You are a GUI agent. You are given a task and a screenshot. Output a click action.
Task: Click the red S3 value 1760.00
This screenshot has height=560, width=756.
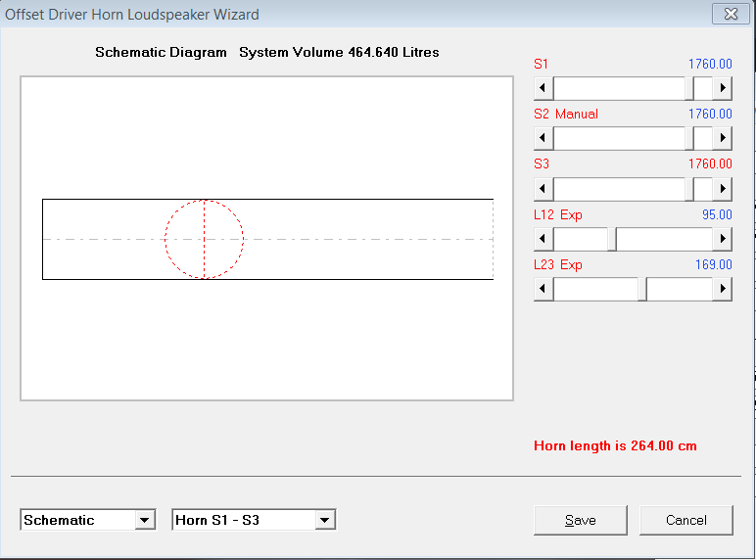click(x=710, y=164)
